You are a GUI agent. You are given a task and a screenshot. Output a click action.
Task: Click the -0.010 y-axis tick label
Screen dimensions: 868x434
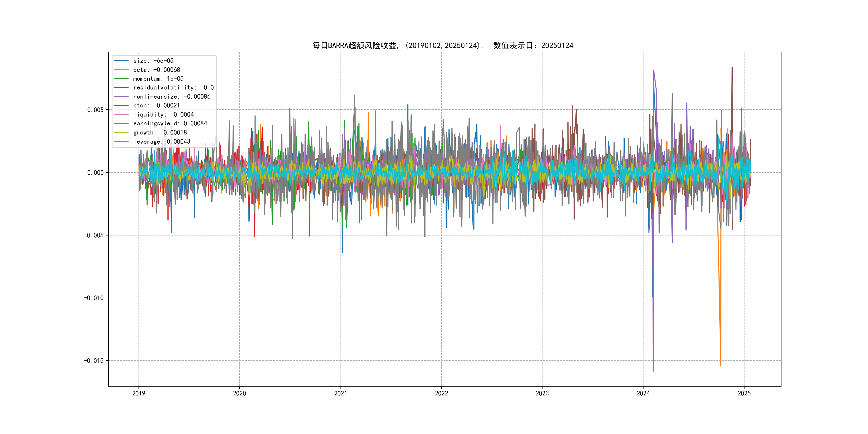(94, 298)
